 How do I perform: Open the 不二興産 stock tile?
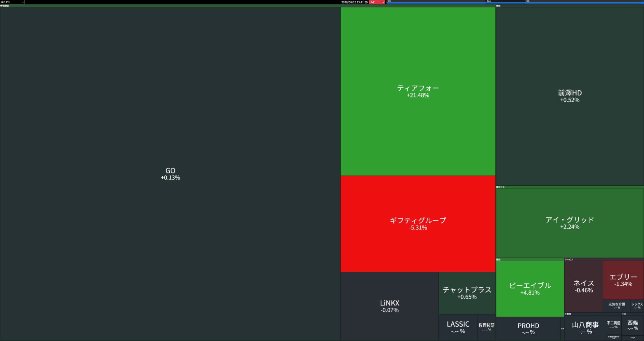[613, 325]
